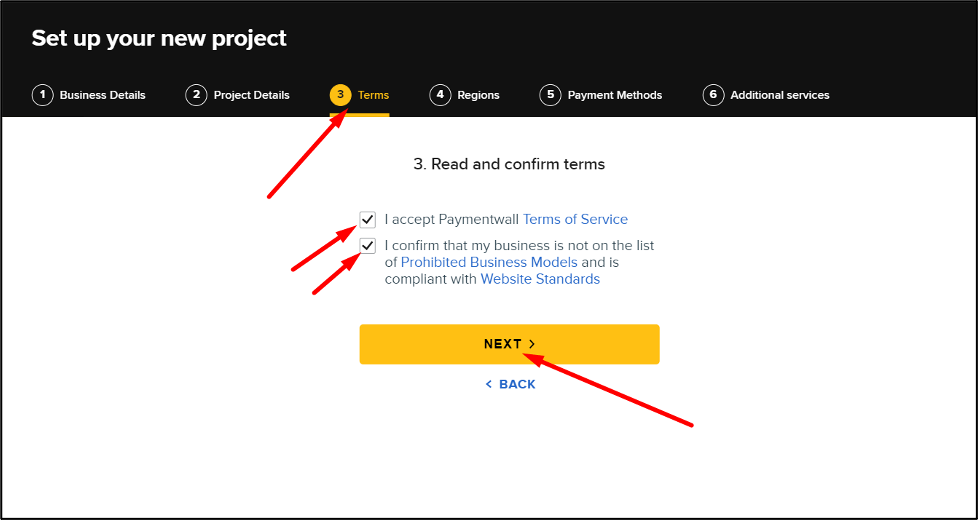
Task: Uncheck the accept Terms of Service checkbox
Action: click(368, 220)
